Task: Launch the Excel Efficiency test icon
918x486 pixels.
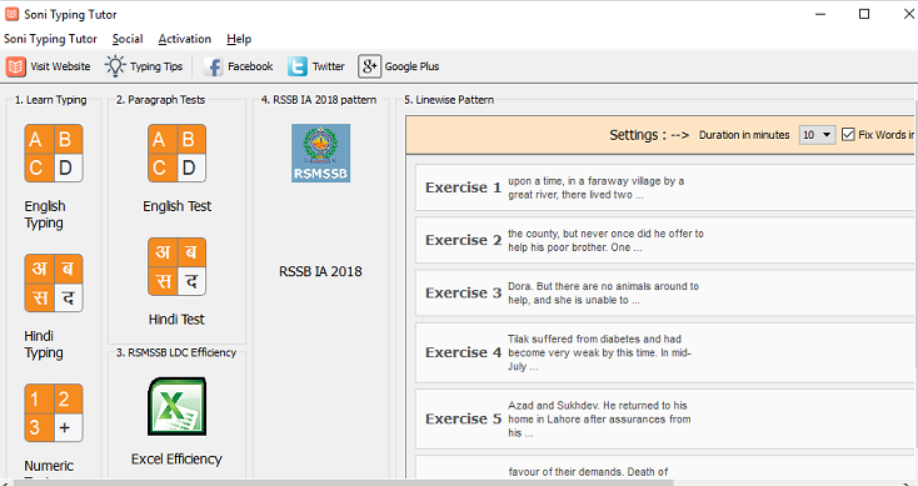Action: click(177, 406)
